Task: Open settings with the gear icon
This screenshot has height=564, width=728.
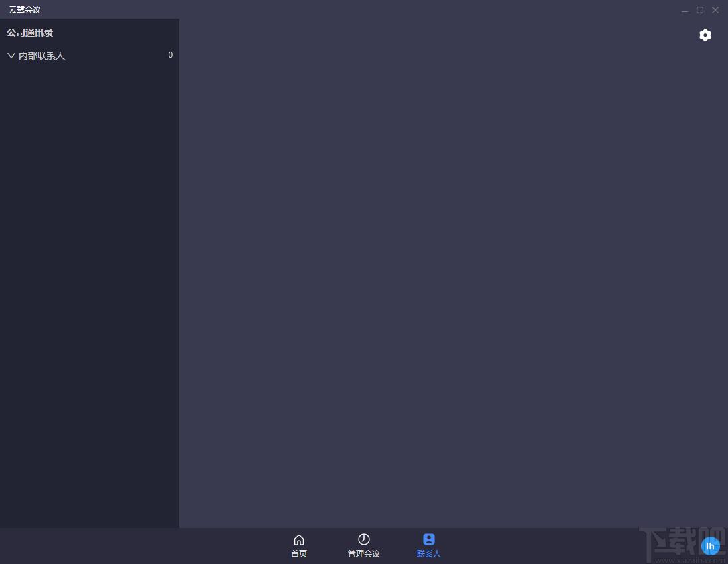Action: coord(705,35)
